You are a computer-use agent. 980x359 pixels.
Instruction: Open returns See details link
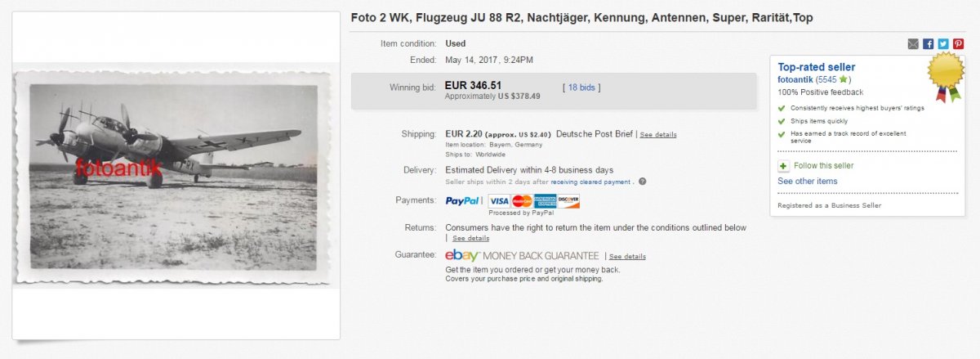471,238
